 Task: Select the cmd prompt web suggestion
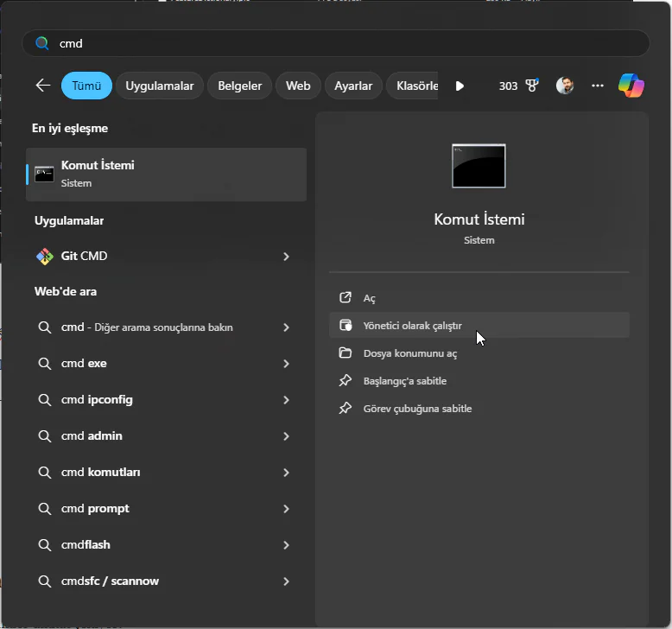click(167, 509)
